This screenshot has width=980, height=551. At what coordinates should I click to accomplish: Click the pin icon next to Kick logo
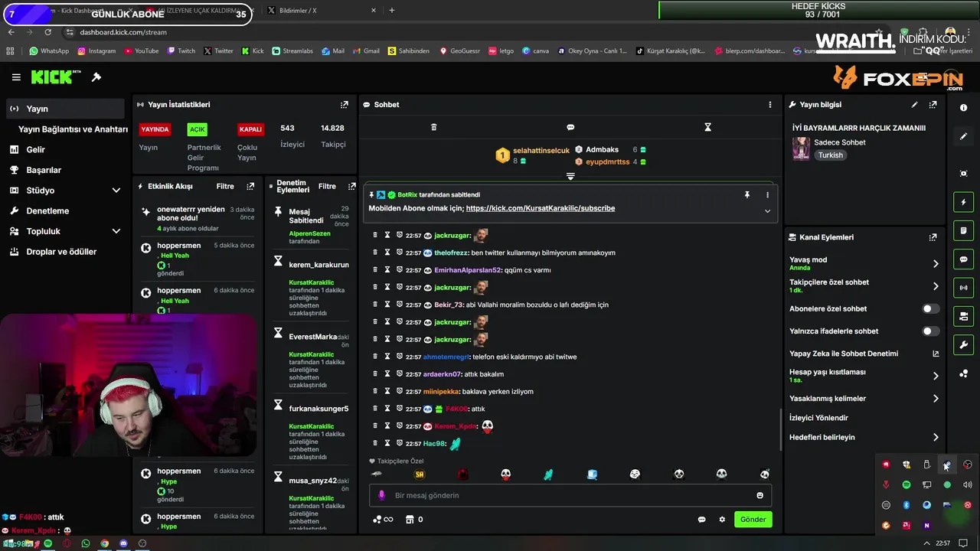coord(96,77)
